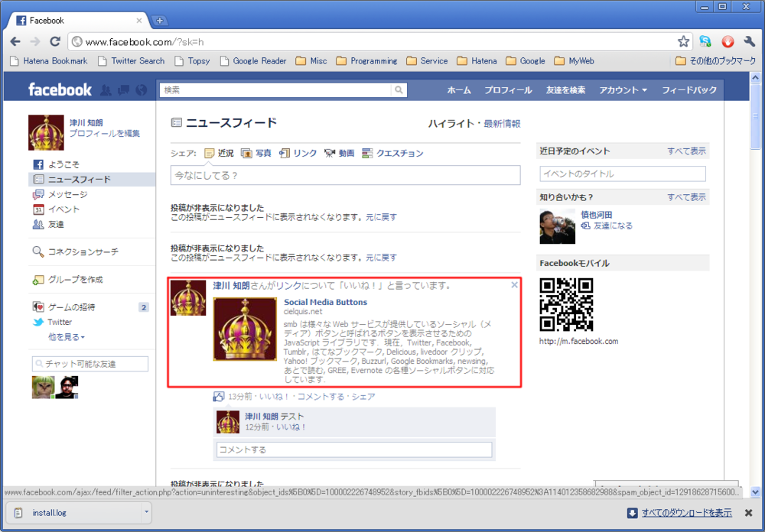Viewport: 765px width, 532px height.
Task: Click the Skype extension icon
Action: [705, 42]
